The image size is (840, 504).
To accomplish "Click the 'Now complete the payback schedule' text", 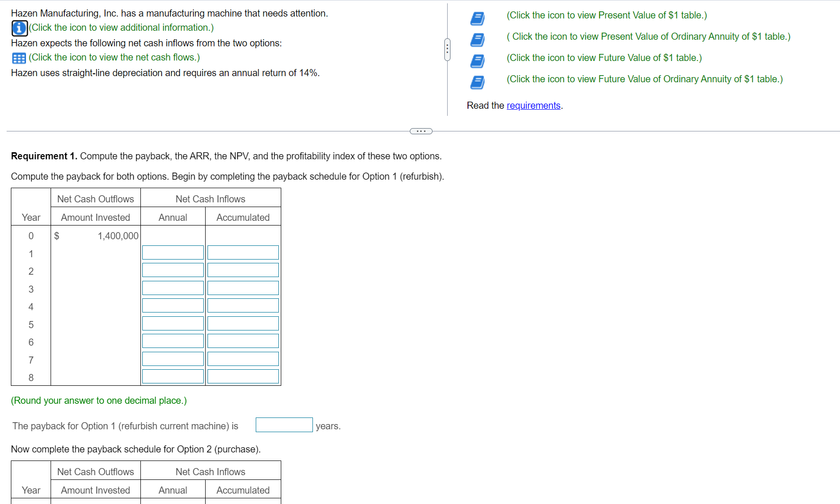I will [136, 449].
